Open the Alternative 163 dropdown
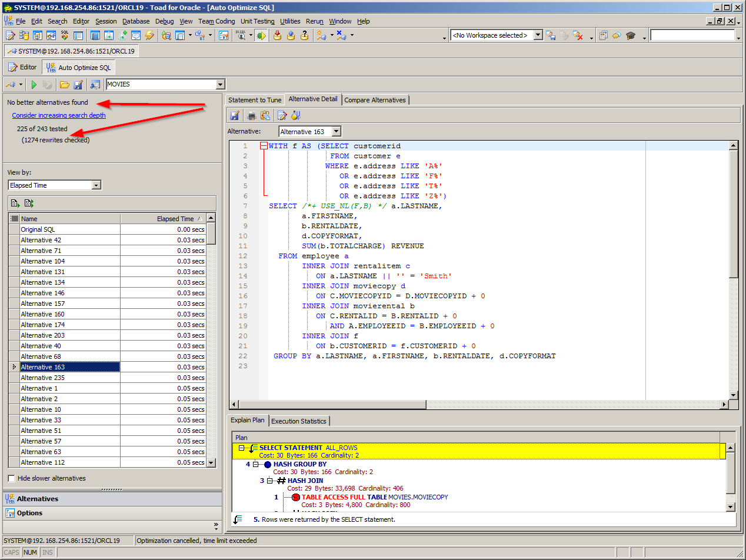This screenshot has width=746, height=560. tap(336, 132)
